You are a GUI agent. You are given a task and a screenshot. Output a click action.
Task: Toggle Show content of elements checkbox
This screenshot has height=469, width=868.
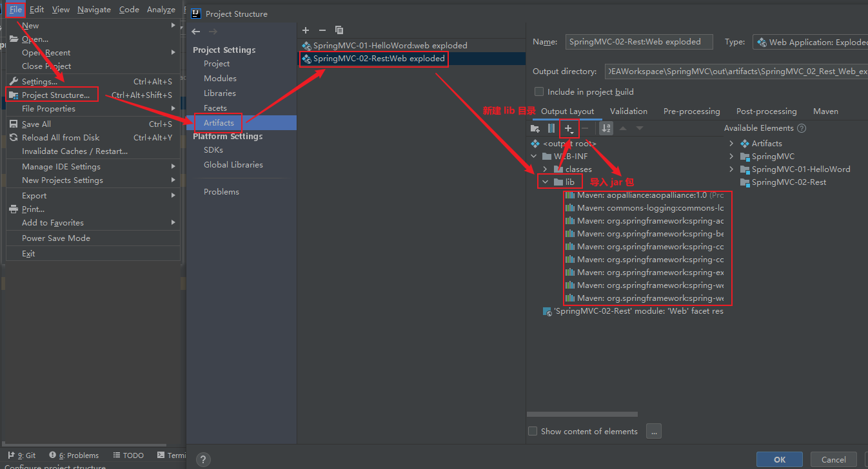click(533, 431)
